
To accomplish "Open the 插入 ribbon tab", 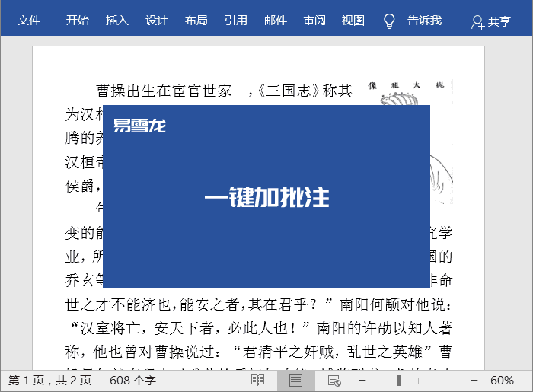I will coord(116,21).
